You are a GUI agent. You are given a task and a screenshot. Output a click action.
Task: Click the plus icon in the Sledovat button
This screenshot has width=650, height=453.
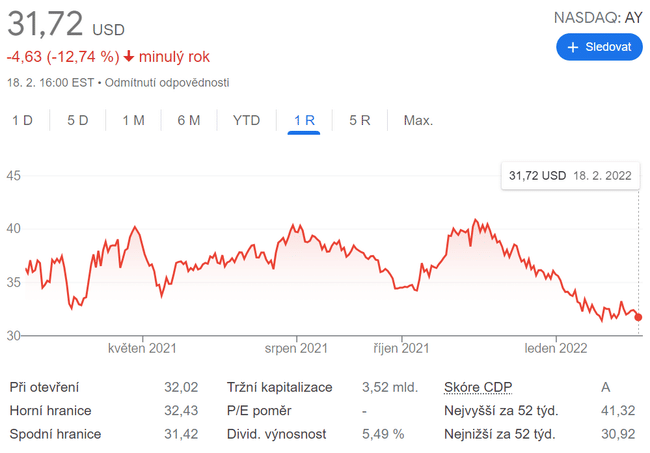point(573,47)
